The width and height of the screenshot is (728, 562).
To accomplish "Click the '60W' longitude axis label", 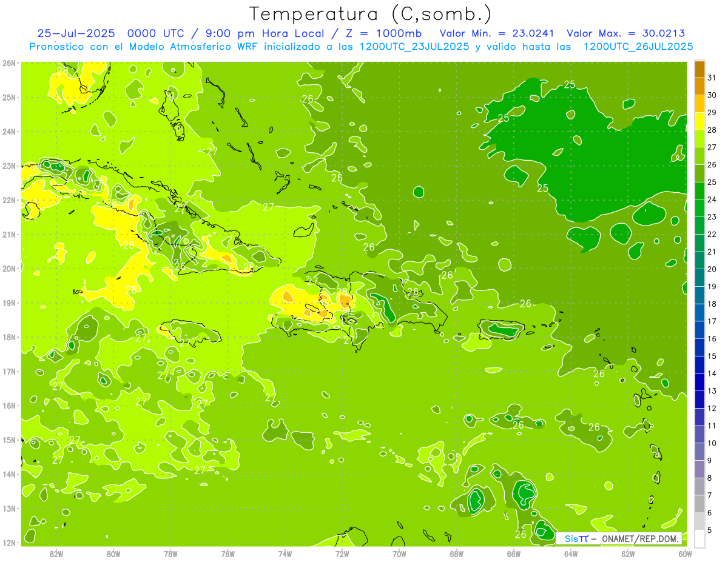I will [x=685, y=554].
